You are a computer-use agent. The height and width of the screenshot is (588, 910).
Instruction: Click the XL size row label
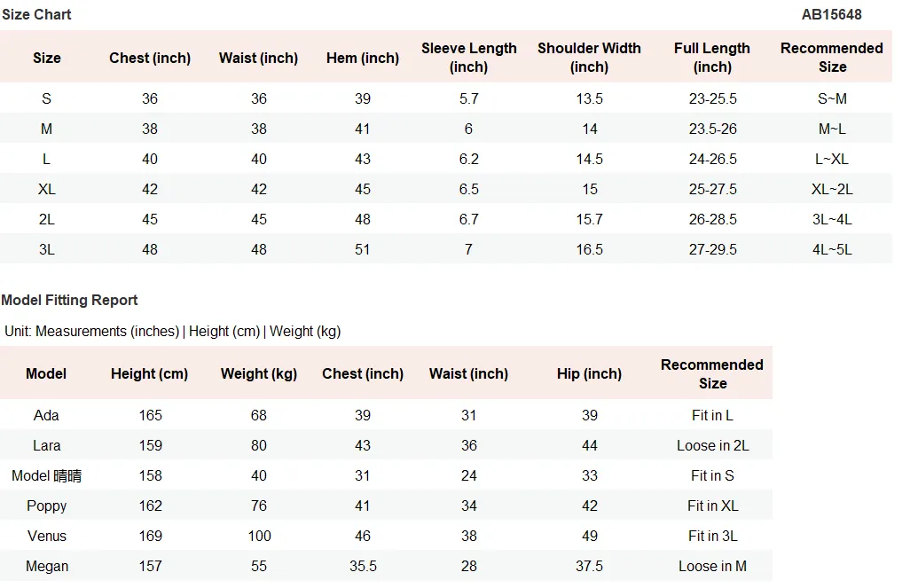pyautogui.click(x=46, y=189)
